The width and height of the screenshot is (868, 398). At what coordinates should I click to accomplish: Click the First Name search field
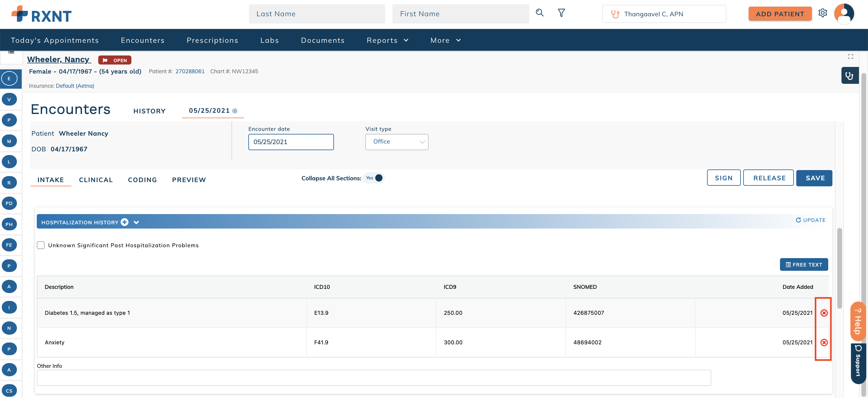click(460, 14)
